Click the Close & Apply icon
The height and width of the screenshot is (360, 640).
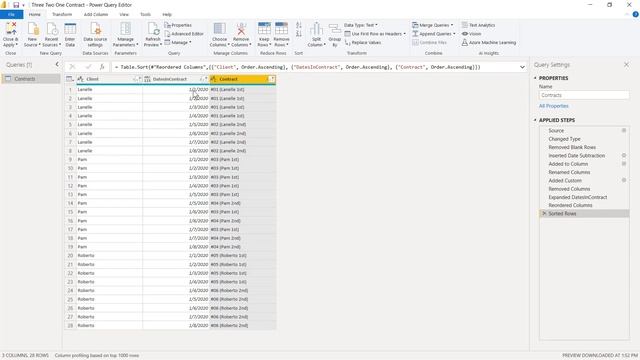tap(10, 34)
